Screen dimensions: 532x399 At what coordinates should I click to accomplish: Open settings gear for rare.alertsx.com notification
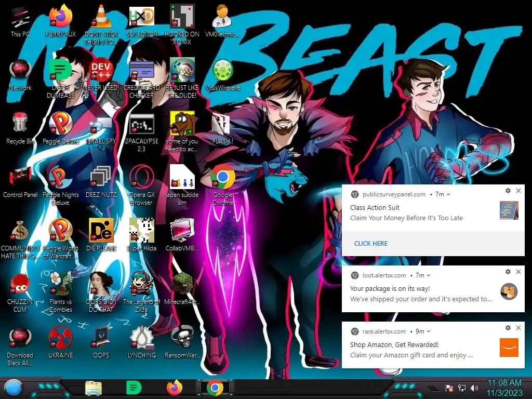[x=508, y=328]
